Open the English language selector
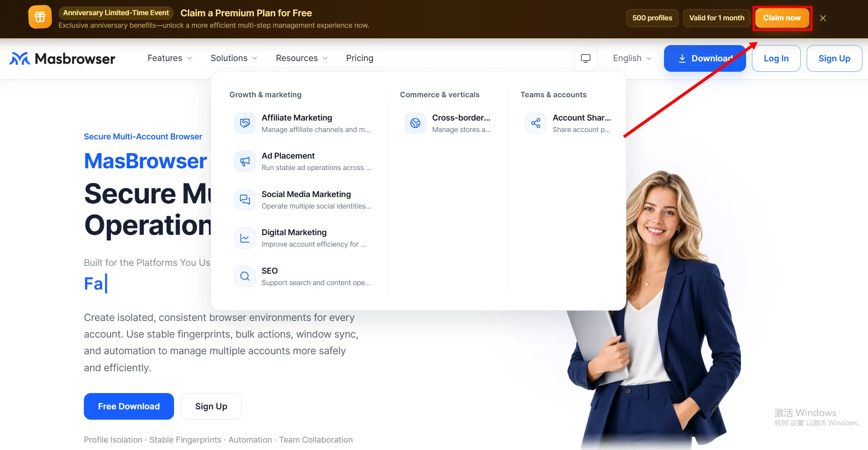 pos(632,58)
